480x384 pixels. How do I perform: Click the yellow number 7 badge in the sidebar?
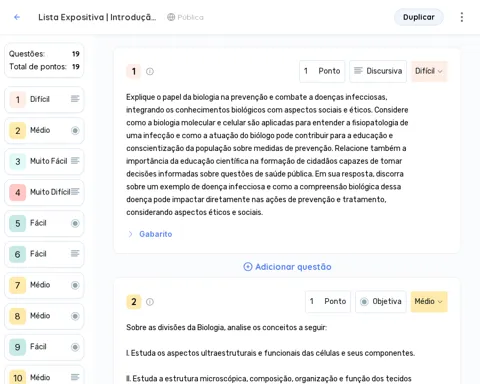(x=18, y=285)
